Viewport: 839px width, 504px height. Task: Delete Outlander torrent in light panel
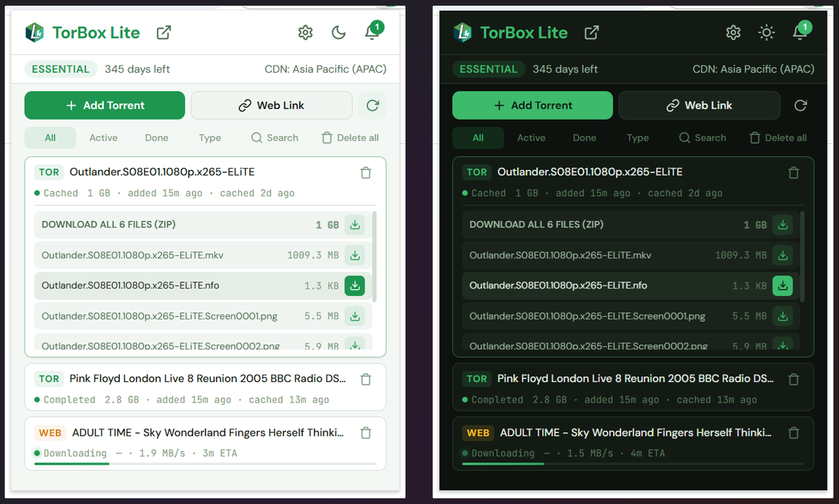point(366,172)
